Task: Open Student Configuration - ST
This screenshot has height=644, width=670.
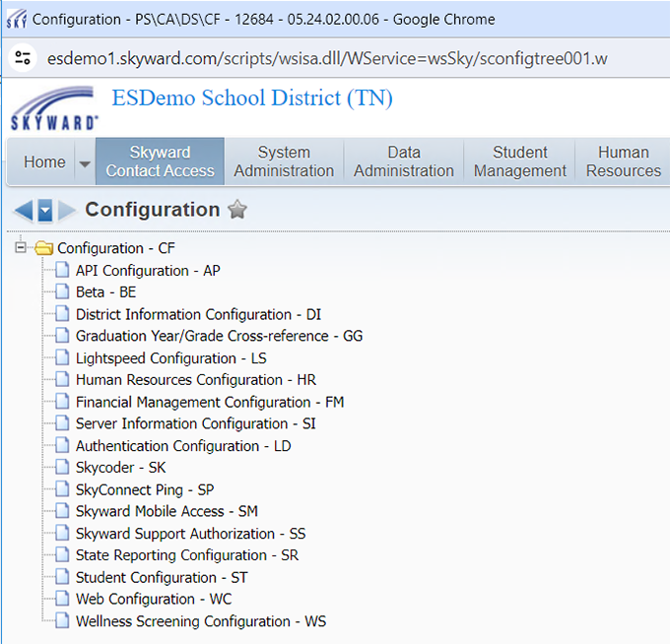Action: (162, 578)
